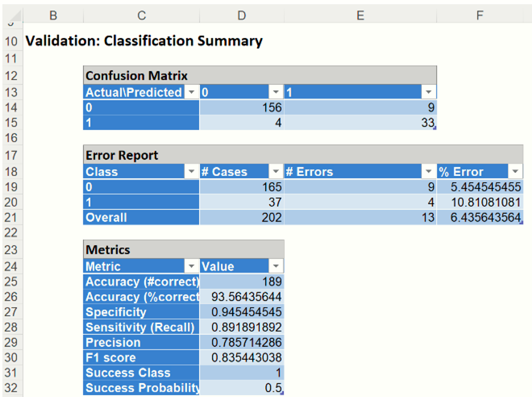
Task: Select column C header
Action: tap(142, 16)
